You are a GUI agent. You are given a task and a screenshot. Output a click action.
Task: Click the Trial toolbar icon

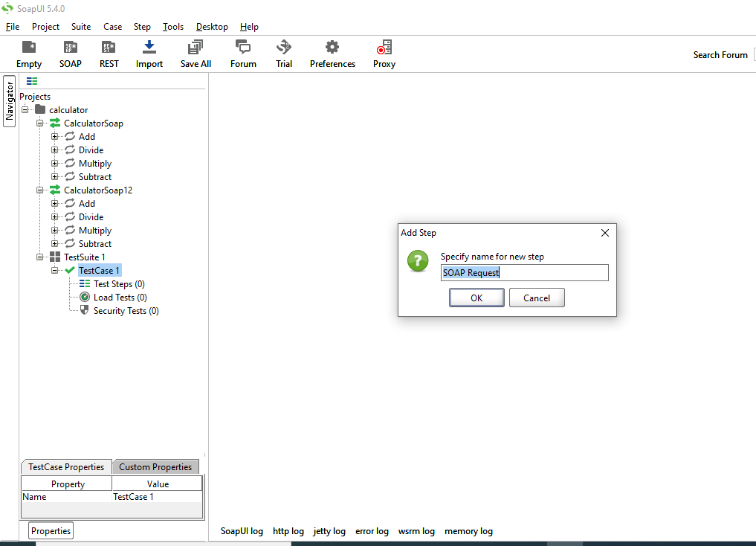pos(284,48)
